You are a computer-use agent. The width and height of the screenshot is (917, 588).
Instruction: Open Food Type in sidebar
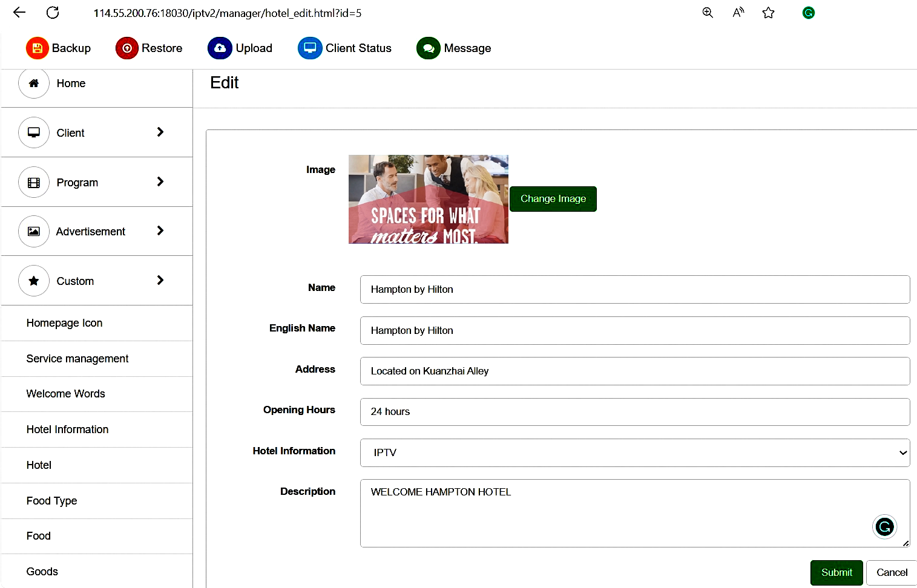(97, 501)
